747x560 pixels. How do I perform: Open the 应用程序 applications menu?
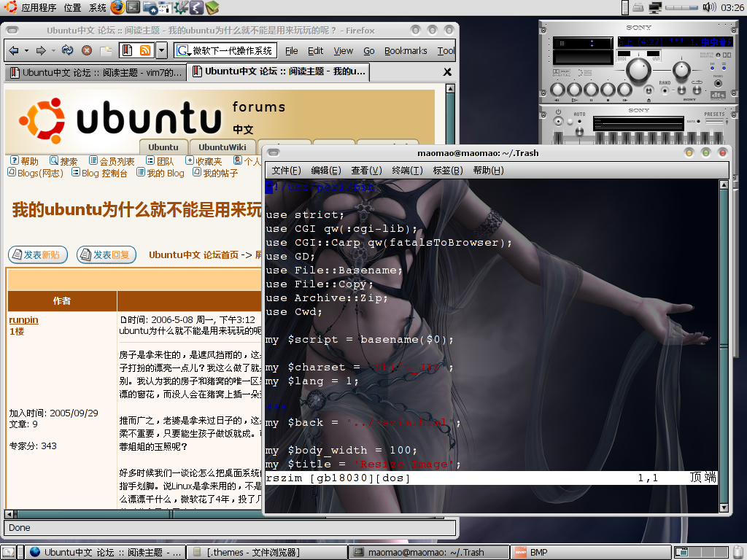coord(39,7)
